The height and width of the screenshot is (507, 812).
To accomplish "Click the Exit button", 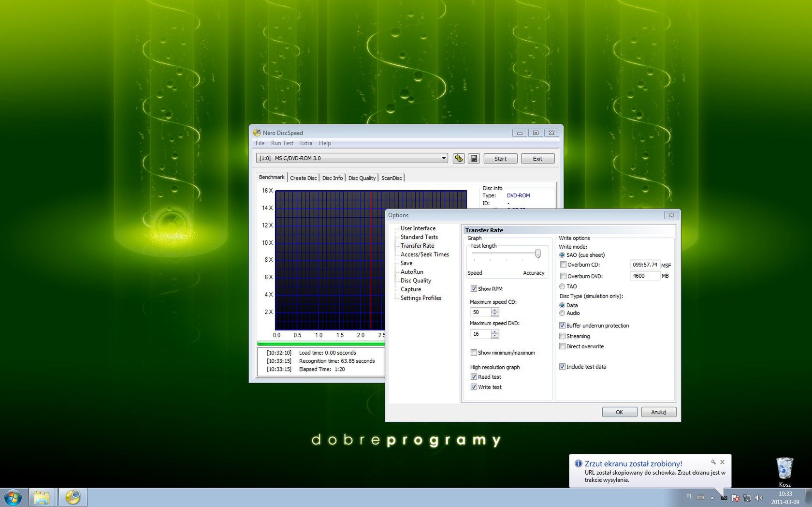I will tap(537, 159).
